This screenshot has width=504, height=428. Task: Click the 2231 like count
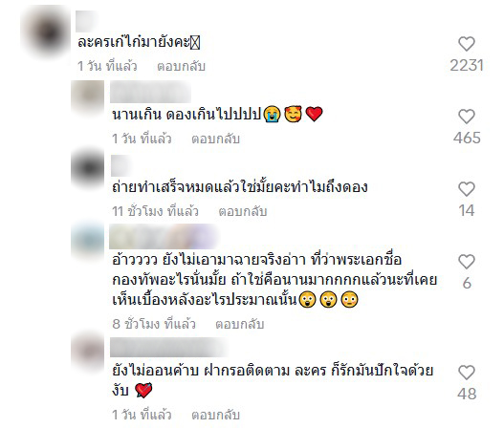click(x=467, y=66)
